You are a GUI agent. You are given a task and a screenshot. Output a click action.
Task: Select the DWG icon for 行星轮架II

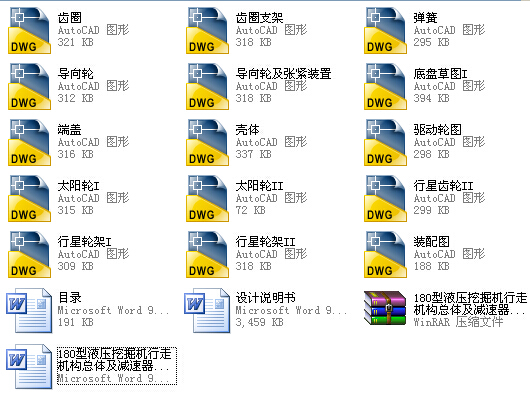208,255
